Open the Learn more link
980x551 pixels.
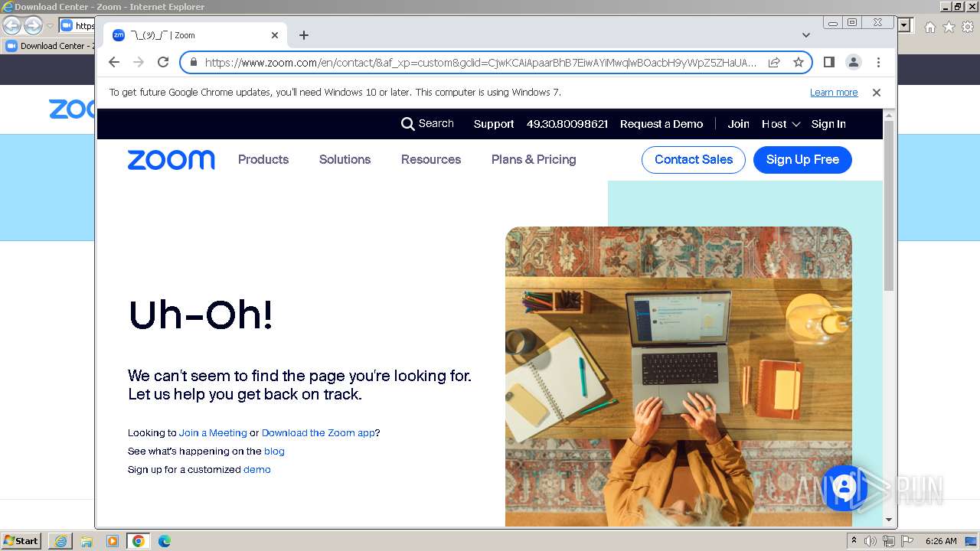(834, 93)
